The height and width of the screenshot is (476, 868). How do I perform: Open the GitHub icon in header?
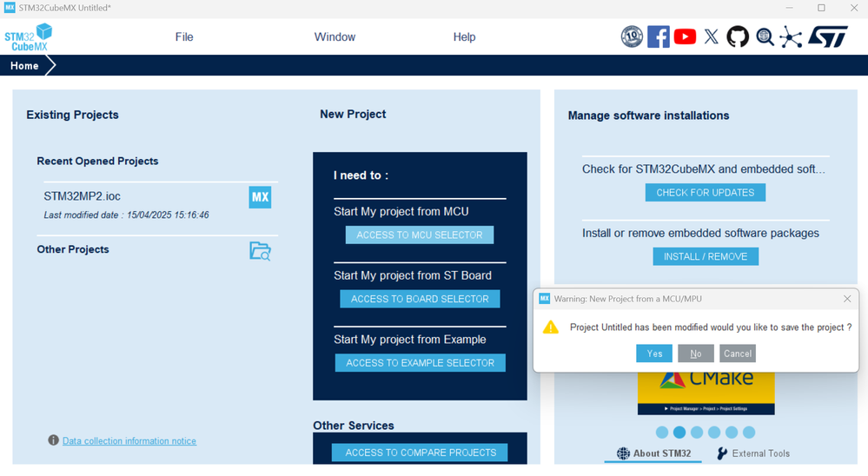click(x=738, y=37)
